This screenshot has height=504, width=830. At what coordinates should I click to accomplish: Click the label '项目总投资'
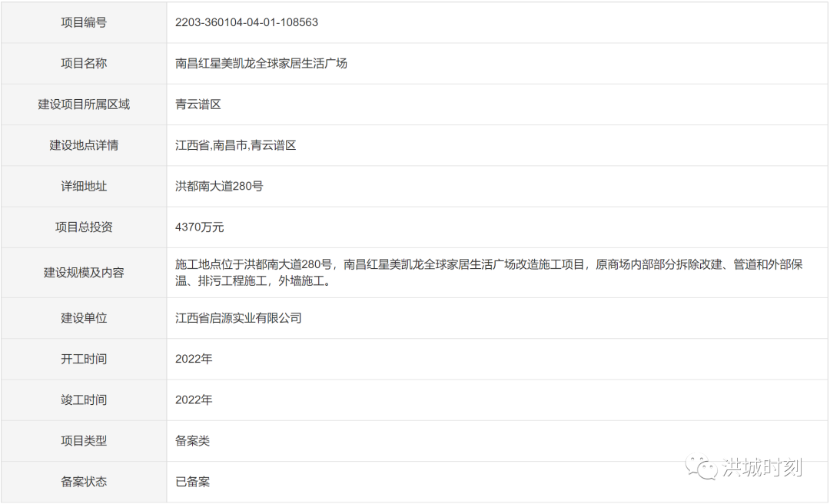[x=84, y=227]
